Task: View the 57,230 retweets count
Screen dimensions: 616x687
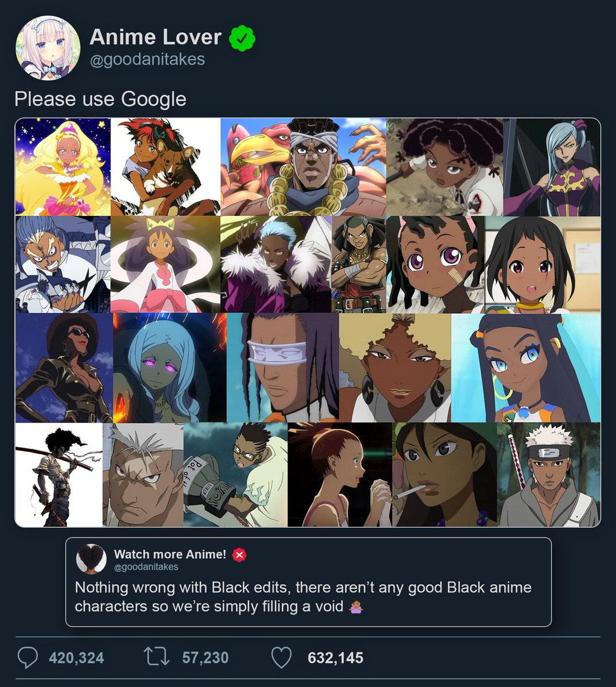Action: point(205,658)
